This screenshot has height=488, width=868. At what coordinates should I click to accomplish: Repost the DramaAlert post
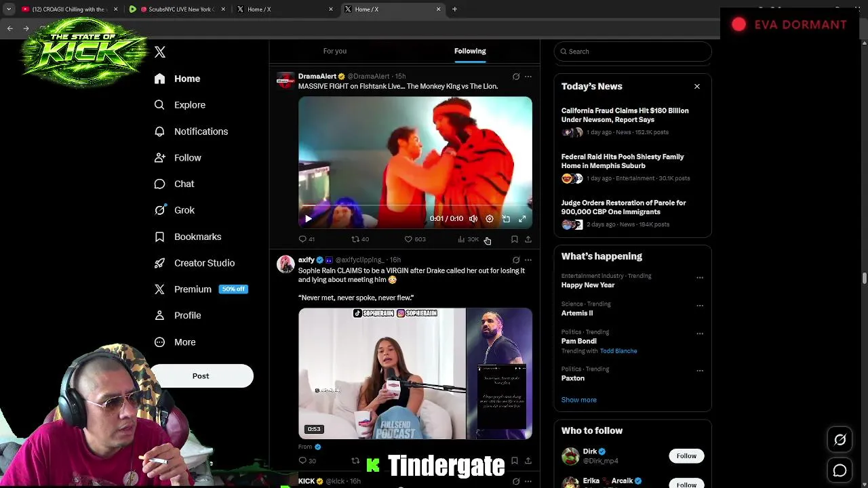(x=360, y=239)
